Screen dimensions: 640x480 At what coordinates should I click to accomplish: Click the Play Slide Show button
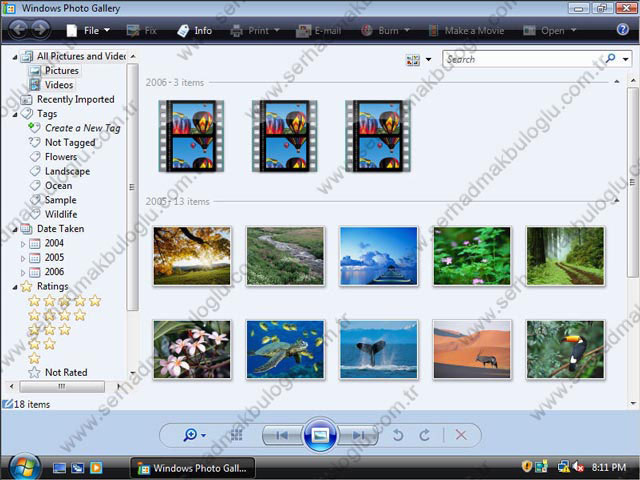pyautogui.click(x=320, y=435)
